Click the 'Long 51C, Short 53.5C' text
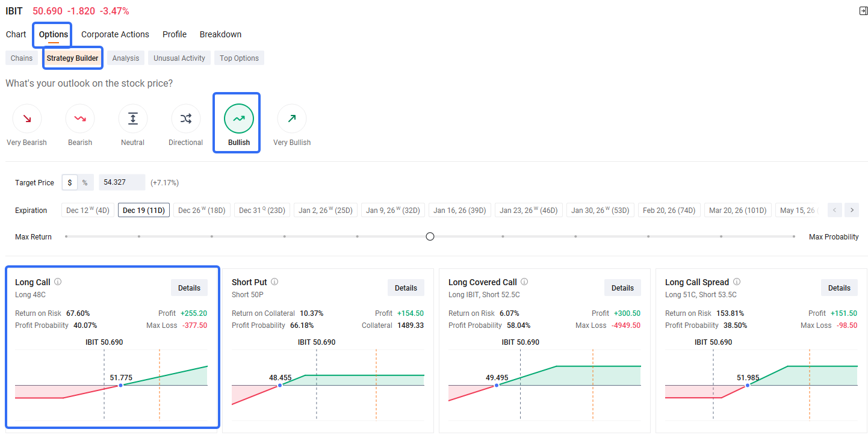 click(701, 295)
